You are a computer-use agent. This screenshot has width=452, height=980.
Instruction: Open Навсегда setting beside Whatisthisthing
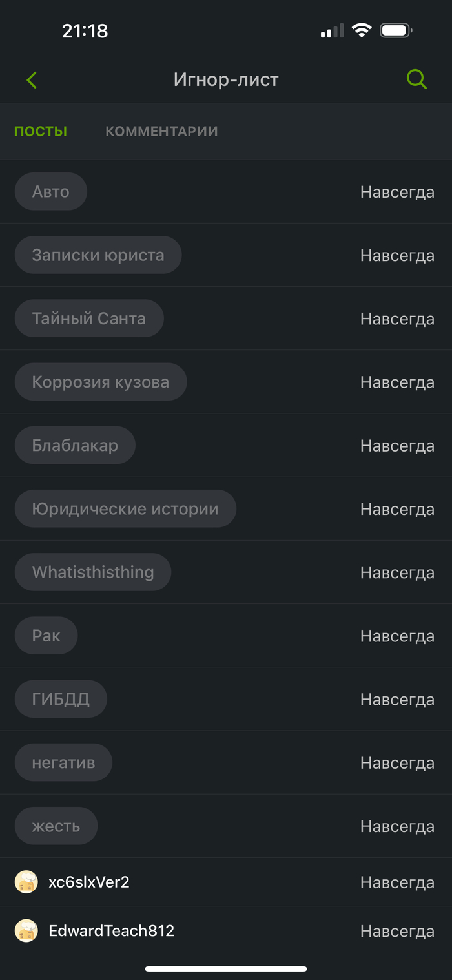[x=397, y=572]
